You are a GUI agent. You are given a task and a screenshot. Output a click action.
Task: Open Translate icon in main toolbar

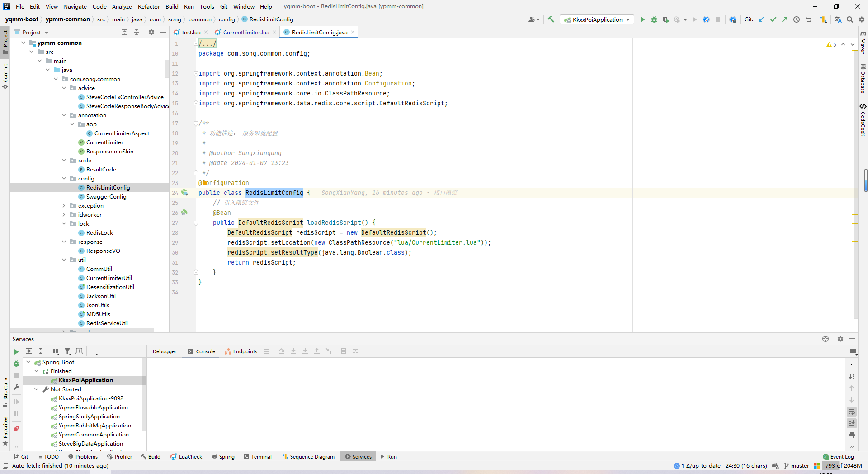pos(838,19)
